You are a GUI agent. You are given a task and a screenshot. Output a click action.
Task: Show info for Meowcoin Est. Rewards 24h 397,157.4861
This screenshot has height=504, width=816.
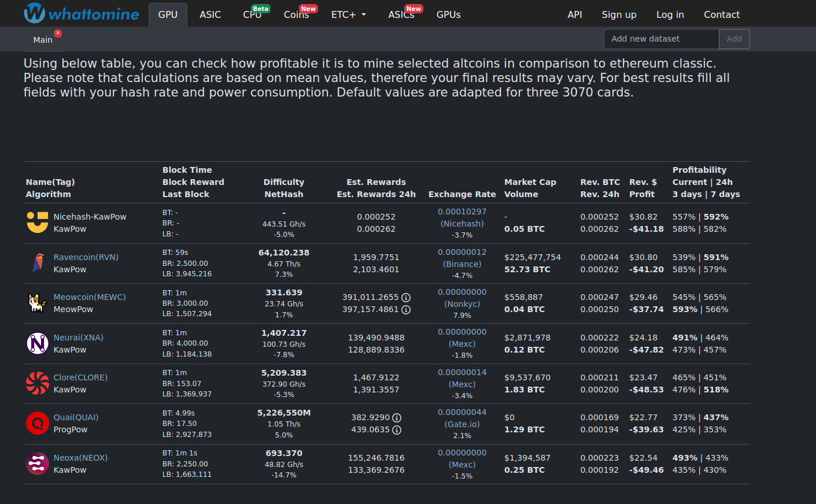pyautogui.click(x=406, y=309)
